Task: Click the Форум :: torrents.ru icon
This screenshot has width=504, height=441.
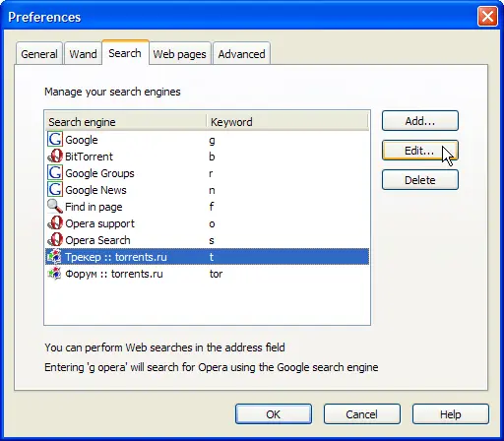Action: pos(54,273)
